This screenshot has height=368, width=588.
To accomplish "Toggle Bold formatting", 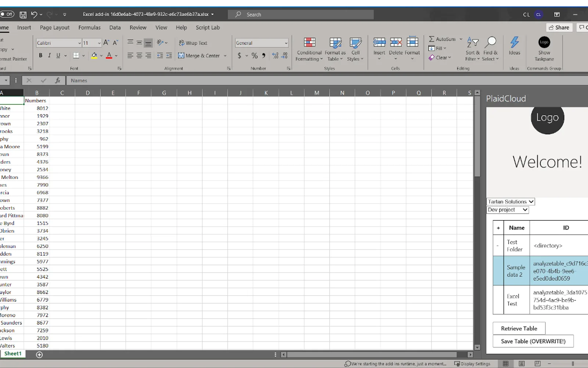I will pos(40,56).
